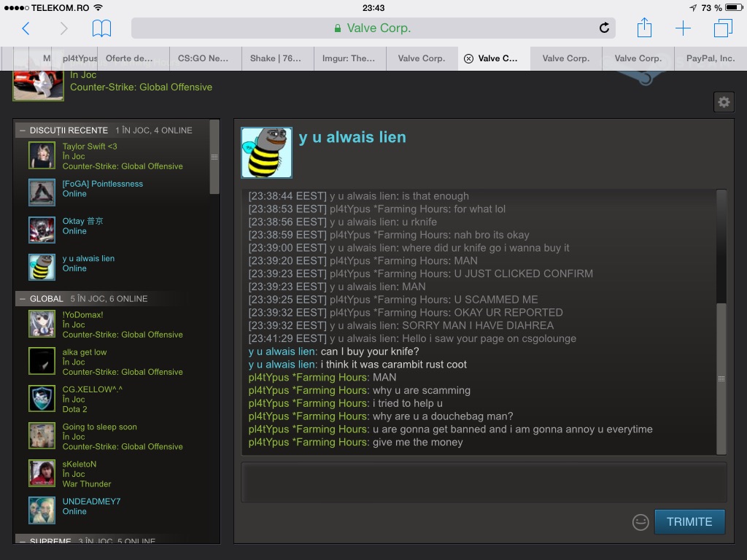Viewport: 747px width, 560px height.
Task: Click the chat message input field
Action: click(x=484, y=482)
